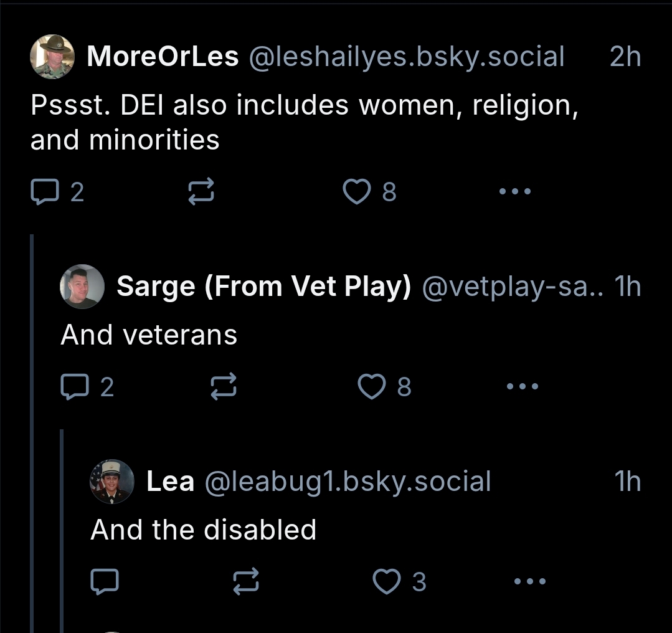Click the "MoreOrLes" display name
Image resolution: width=672 pixels, height=633 pixels.
[163, 57]
